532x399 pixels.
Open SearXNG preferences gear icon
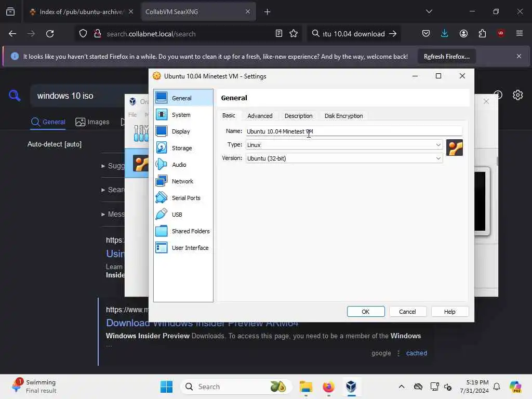[x=518, y=95]
